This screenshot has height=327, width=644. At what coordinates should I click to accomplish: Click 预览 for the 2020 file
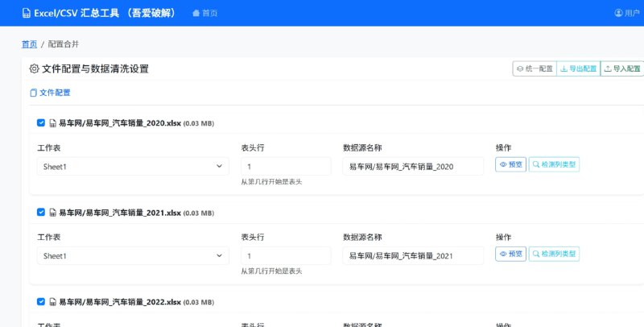click(x=510, y=164)
